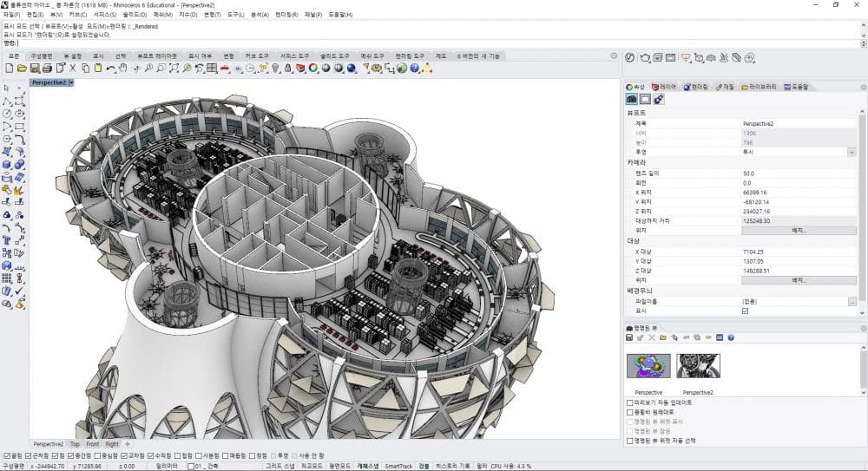Enable 접점 (Tangent) osnap checkbox
The image size is (868, 471).
tap(178, 455)
